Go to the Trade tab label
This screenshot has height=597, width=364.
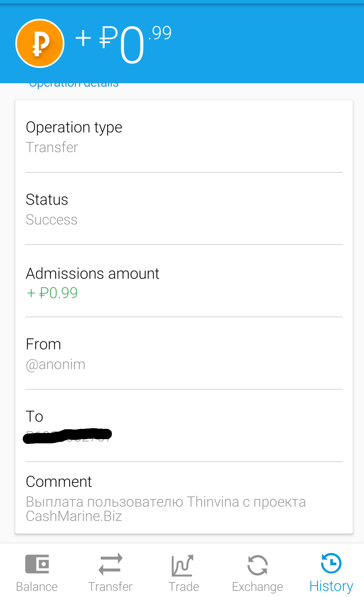click(x=184, y=587)
